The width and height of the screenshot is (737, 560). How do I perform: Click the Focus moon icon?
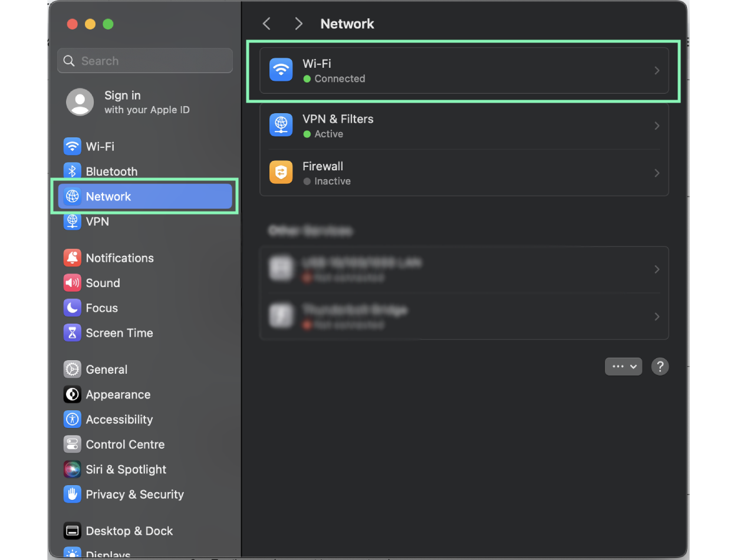[x=72, y=308]
